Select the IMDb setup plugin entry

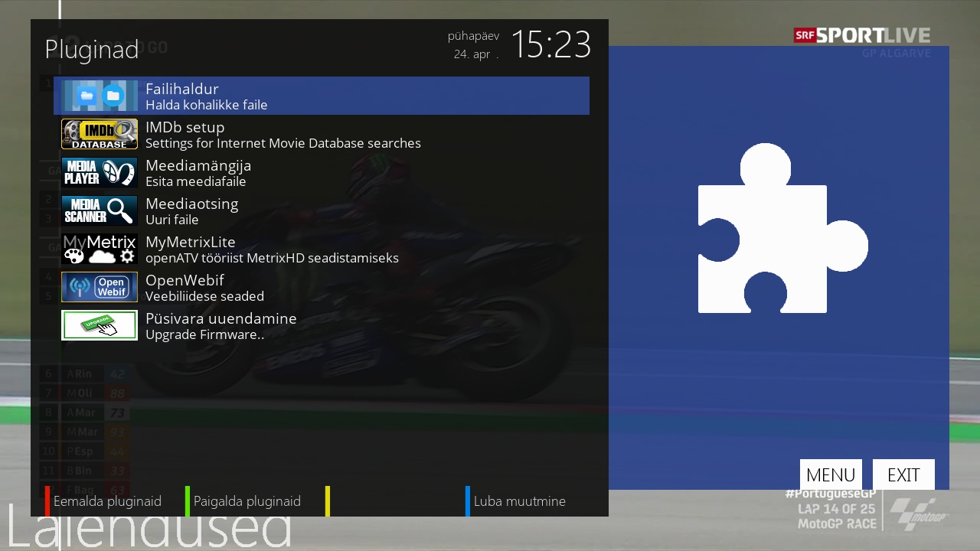(x=322, y=134)
